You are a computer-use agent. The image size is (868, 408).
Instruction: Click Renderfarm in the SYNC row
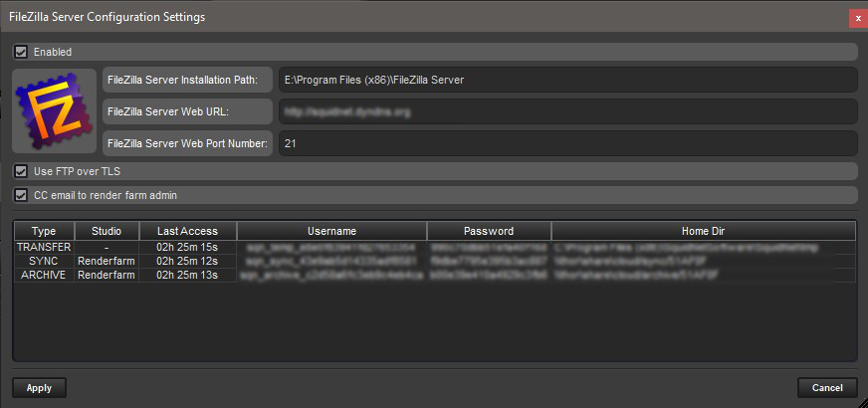click(107, 261)
